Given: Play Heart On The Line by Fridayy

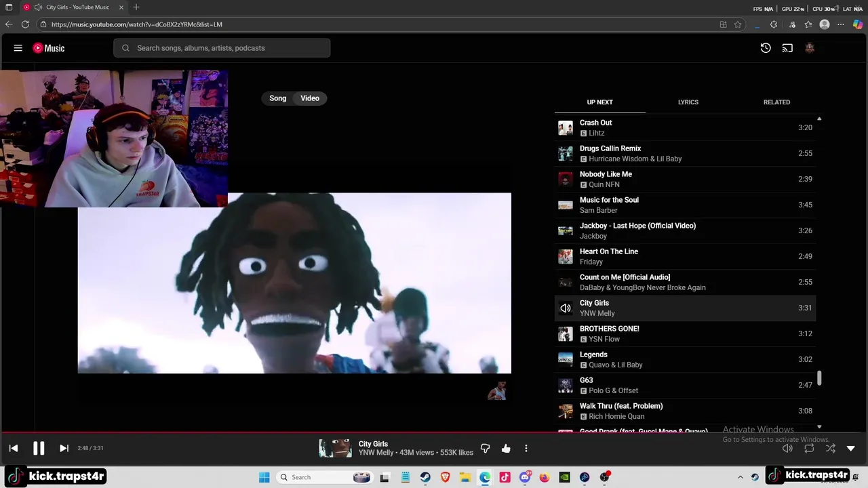Looking at the screenshot, I should tap(685, 256).
